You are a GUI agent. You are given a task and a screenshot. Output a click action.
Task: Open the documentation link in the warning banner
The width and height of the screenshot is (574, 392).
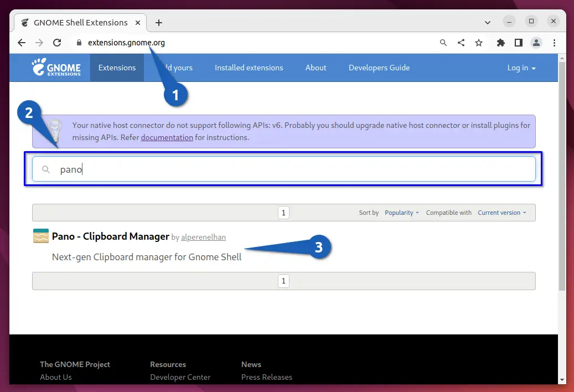[x=167, y=137]
